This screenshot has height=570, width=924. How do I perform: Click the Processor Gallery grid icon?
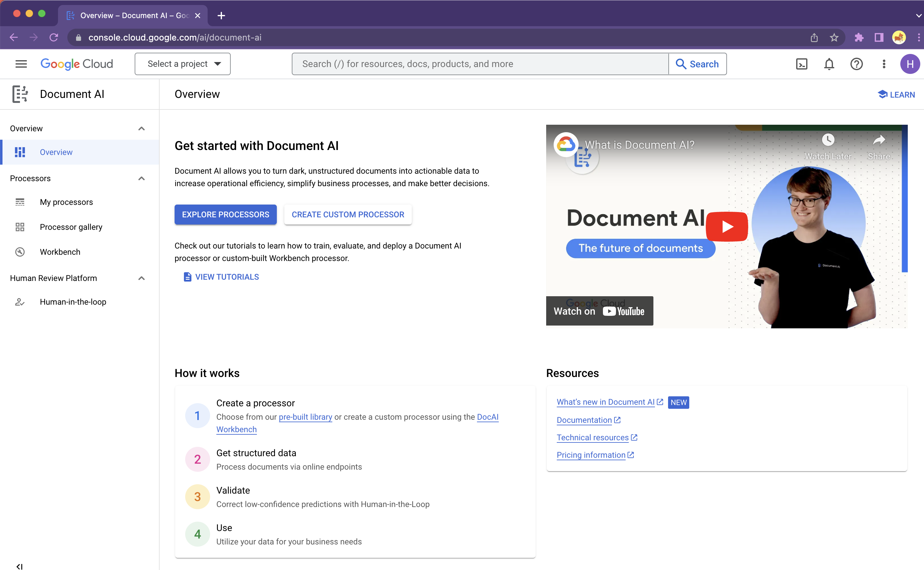click(x=20, y=227)
